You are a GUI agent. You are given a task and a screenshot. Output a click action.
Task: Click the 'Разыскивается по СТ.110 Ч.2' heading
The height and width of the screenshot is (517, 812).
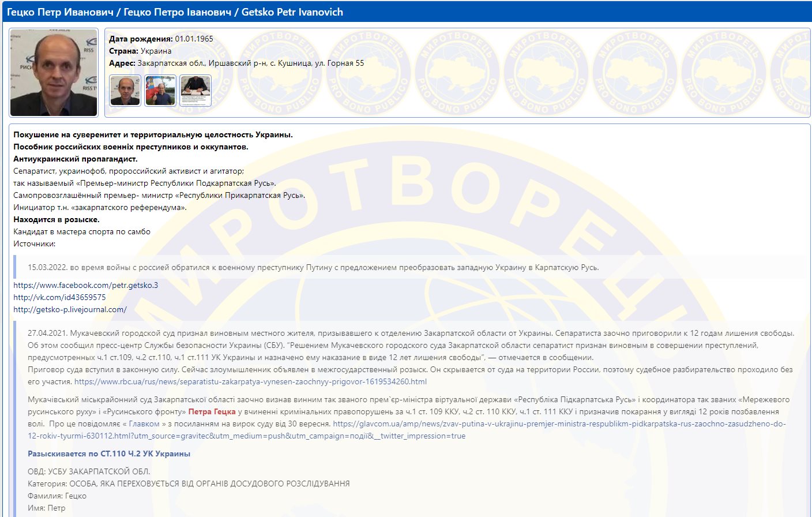[109, 454]
